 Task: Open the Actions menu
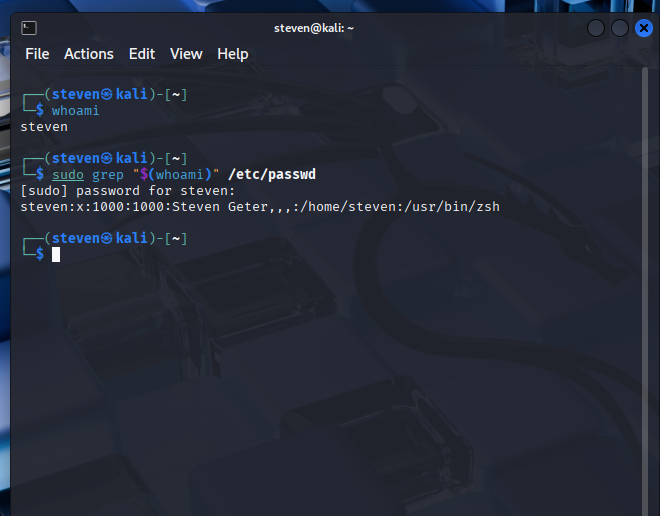(x=89, y=54)
